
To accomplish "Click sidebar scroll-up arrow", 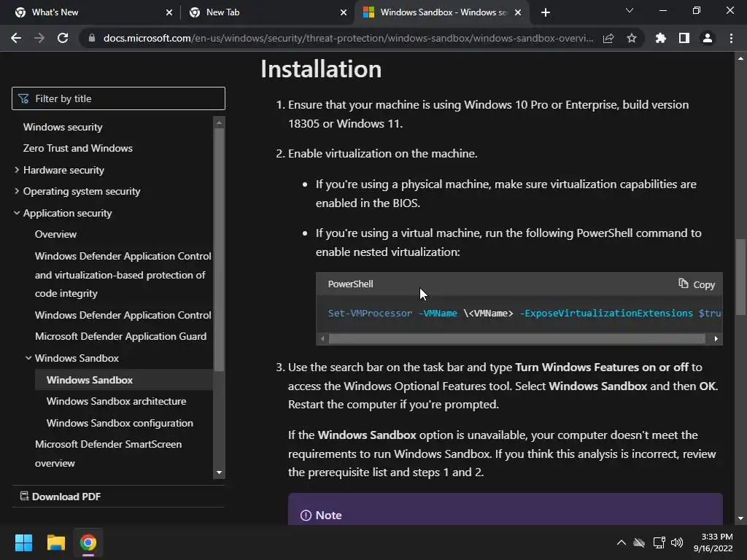I will 219,122.
